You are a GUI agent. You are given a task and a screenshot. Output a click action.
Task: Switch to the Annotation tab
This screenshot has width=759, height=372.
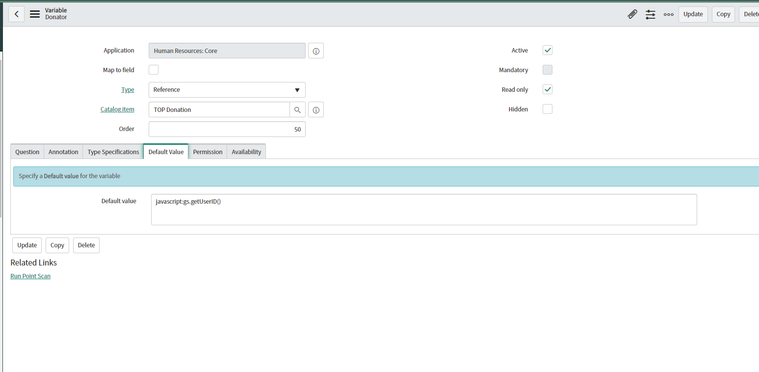tap(63, 152)
